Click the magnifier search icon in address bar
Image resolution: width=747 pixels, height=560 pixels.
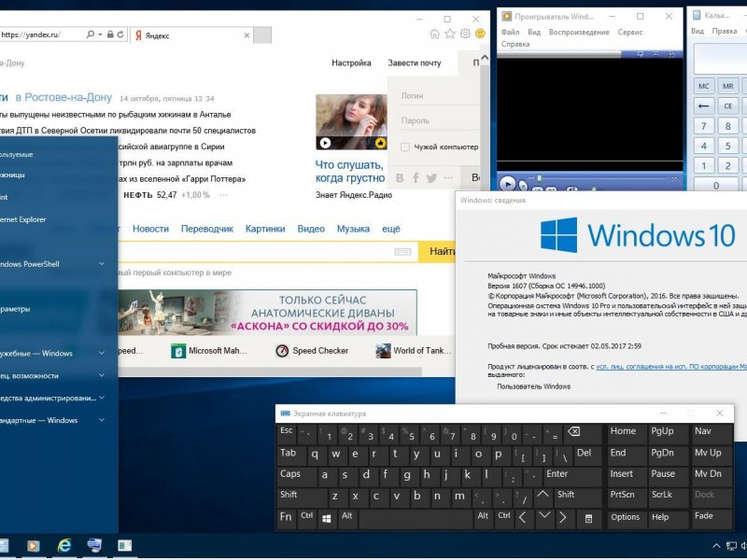90,35
